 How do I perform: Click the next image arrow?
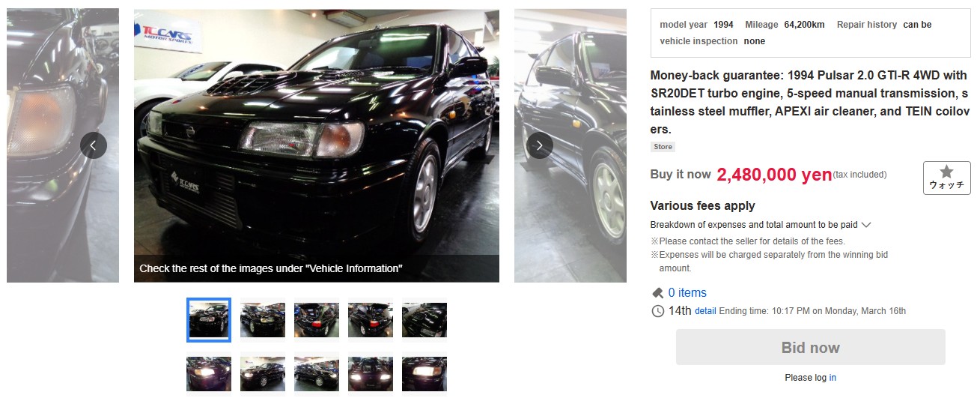[x=540, y=145]
